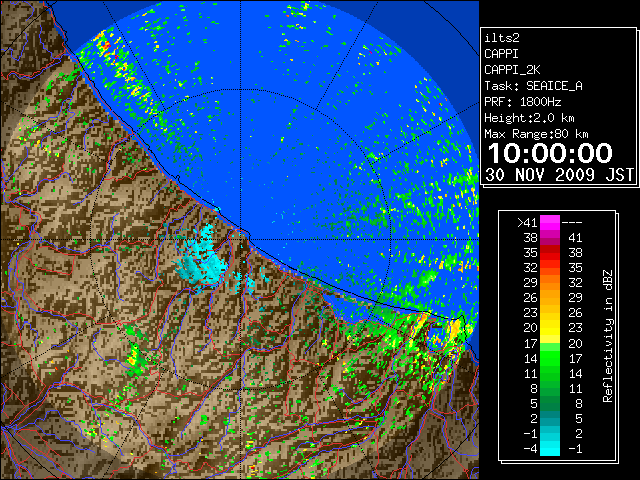Click the Task: SEAICE_A line
The height and width of the screenshot is (480, 640).
click(x=533, y=86)
